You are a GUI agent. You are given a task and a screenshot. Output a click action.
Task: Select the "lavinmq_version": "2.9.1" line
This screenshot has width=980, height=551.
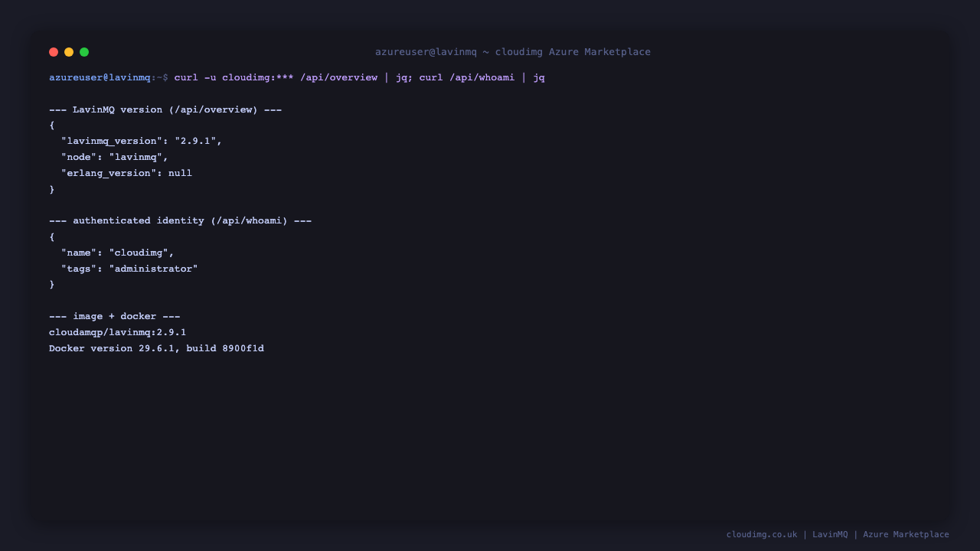142,142
